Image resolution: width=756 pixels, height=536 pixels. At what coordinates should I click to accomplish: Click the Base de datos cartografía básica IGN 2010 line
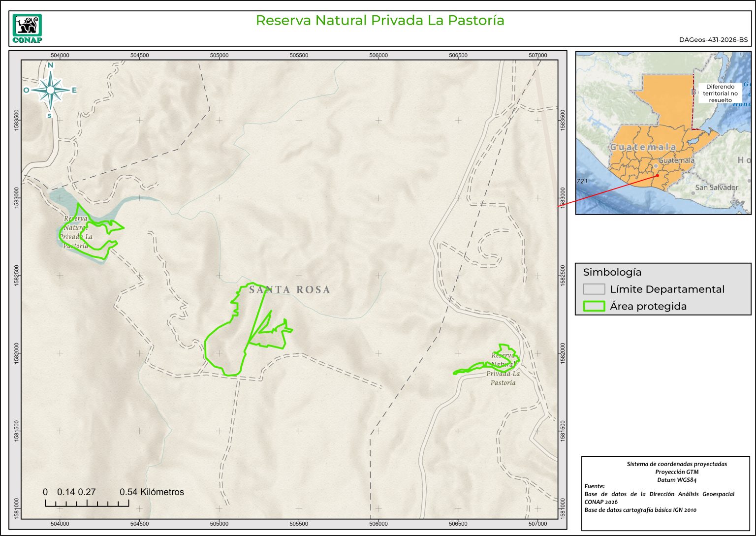click(640, 510)
